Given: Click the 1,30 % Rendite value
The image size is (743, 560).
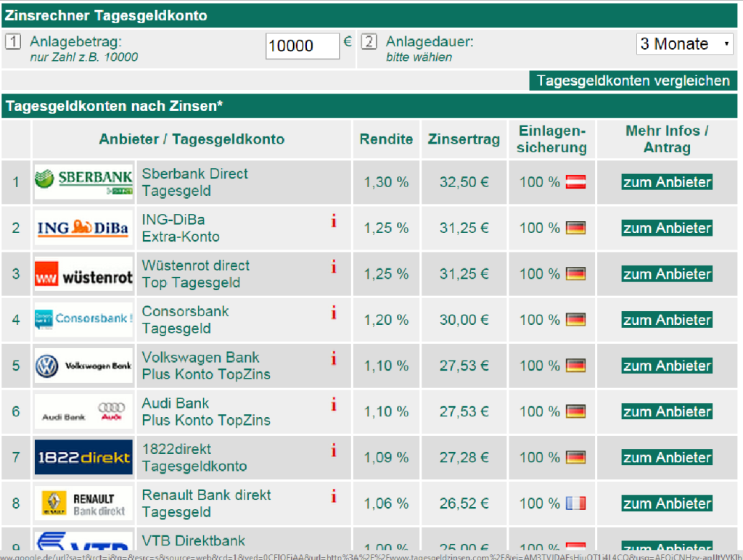Looking at the screenshot, I should [386, 182].
